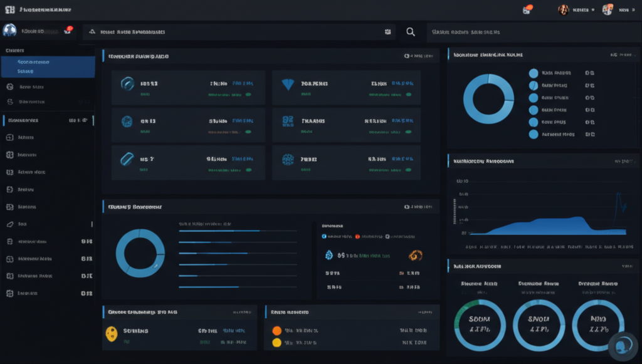Open notifications icon with orange badge in header
This screenshot has width=642, height=364.
click(x=527, y=9)
